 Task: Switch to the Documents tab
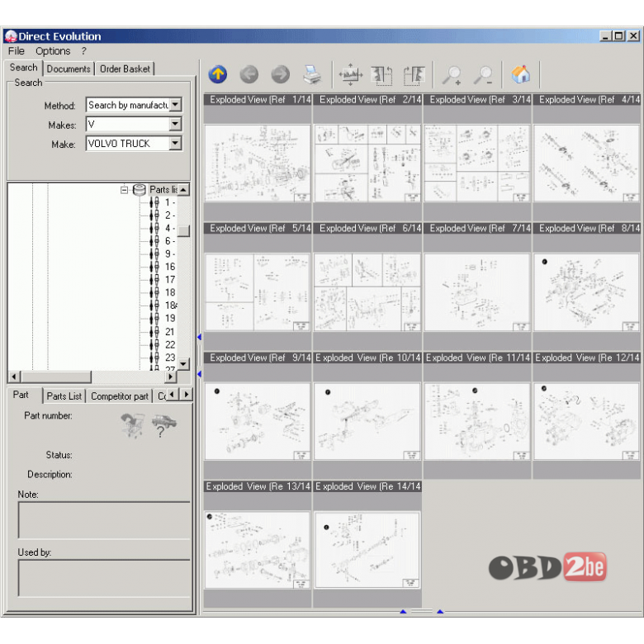tap(69, 69)
